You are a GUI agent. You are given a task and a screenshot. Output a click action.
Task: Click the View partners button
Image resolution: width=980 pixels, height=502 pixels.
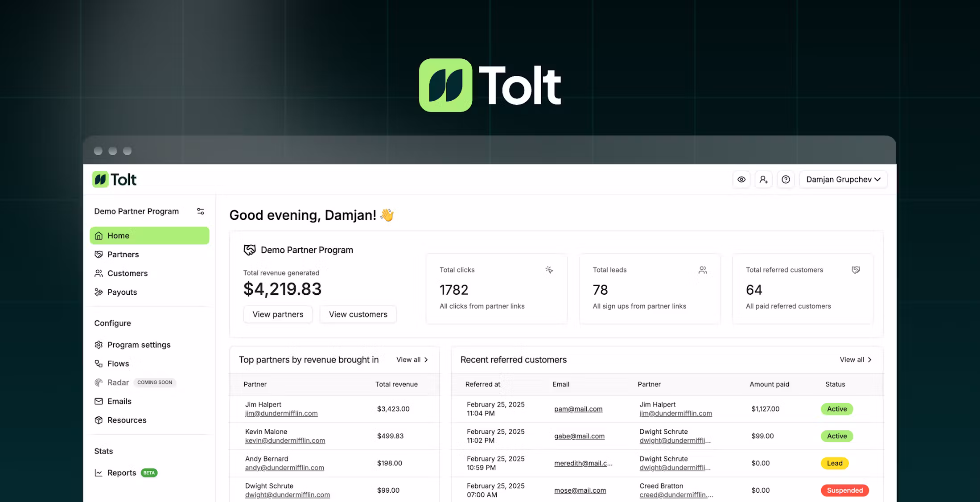[278, 314]
